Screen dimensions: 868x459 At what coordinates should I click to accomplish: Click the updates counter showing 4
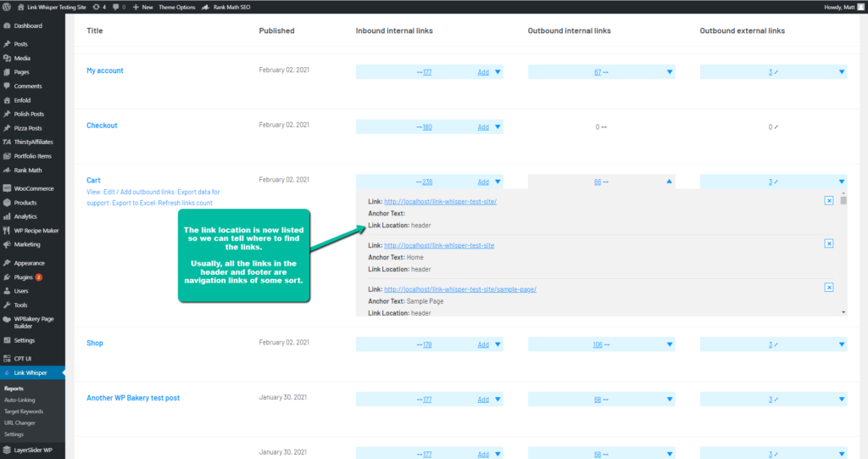tap(99, 7)
